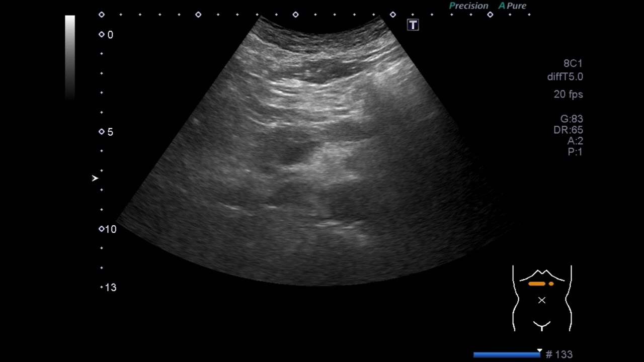
Task: Click the depth marker '13'
Action: click(x=110, y=288)
